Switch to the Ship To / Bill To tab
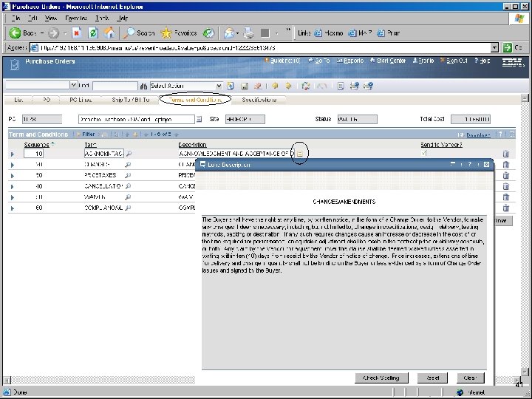This screenshot has width=532, height=399. 131,100
